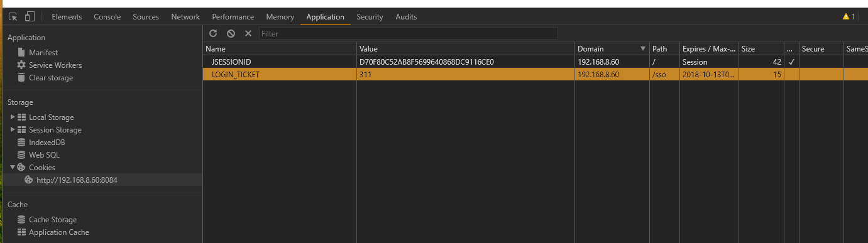Go to the Performance tab
The height and width of the screenshot is (243, 868).
pyautogui.click(x=233, y=17)
